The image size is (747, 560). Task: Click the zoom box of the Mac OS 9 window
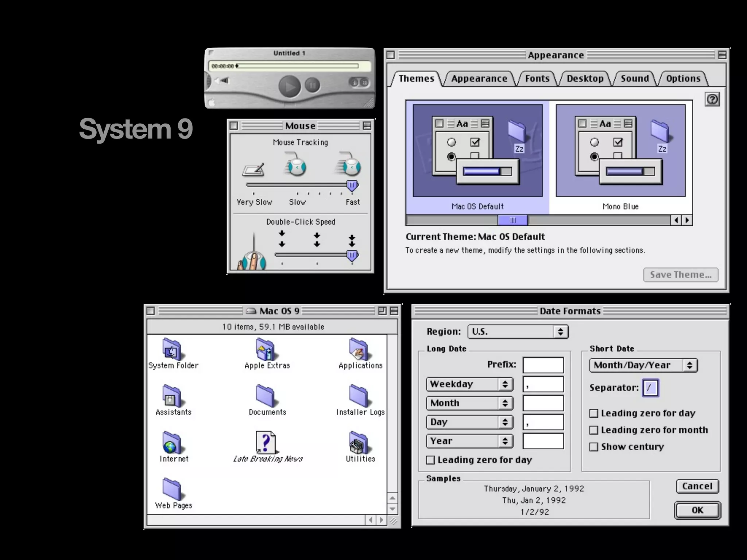coord(382,311)
